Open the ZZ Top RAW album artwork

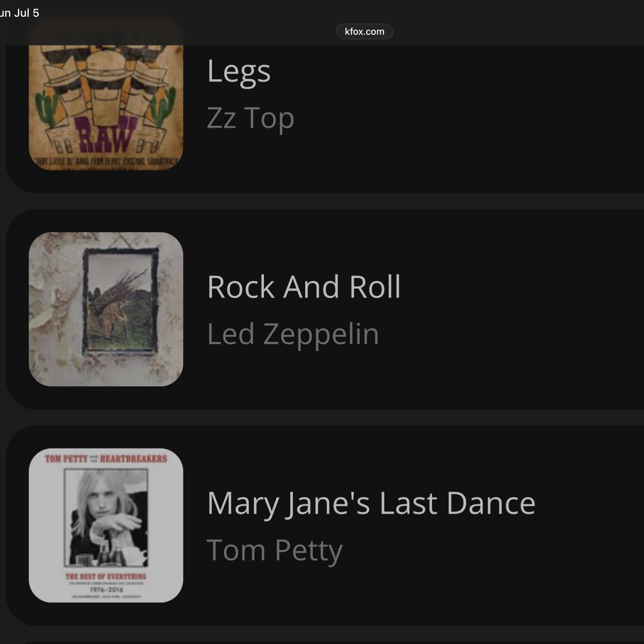(106, 107)
